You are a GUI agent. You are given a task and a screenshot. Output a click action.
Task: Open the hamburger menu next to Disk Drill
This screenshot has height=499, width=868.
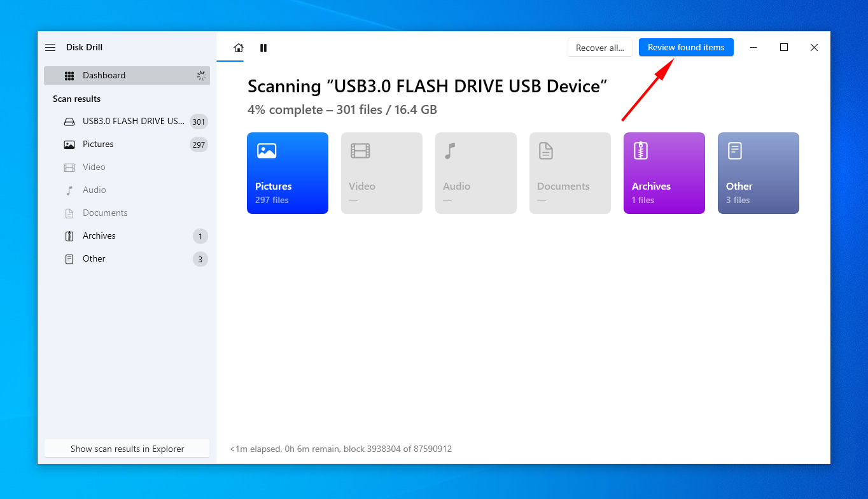click(x=50, y=48)
